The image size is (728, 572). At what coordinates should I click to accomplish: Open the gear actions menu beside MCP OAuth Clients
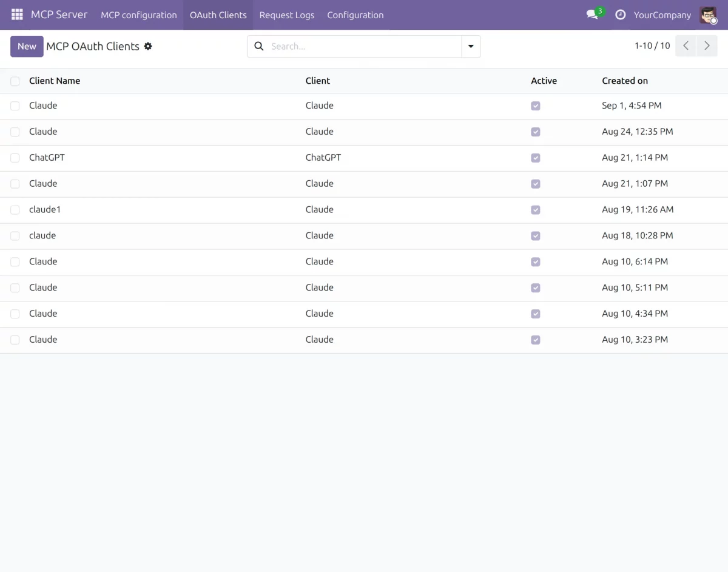coord(148,46)
